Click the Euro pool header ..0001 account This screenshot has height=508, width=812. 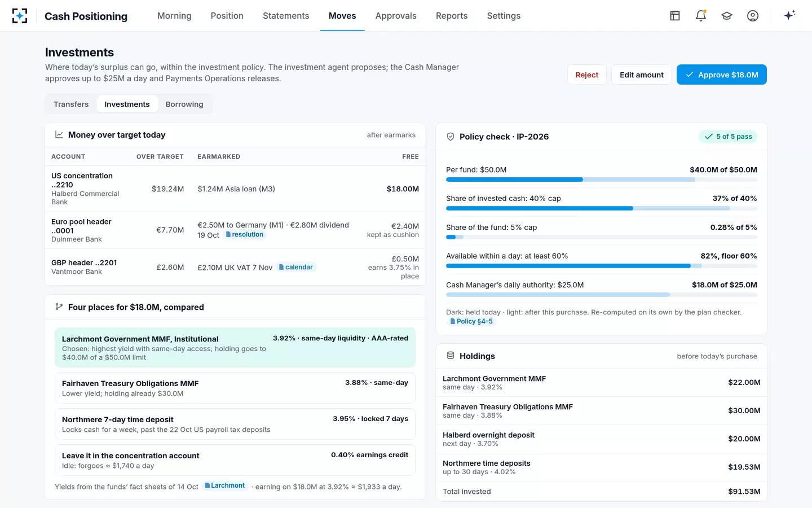click(81, 226)
